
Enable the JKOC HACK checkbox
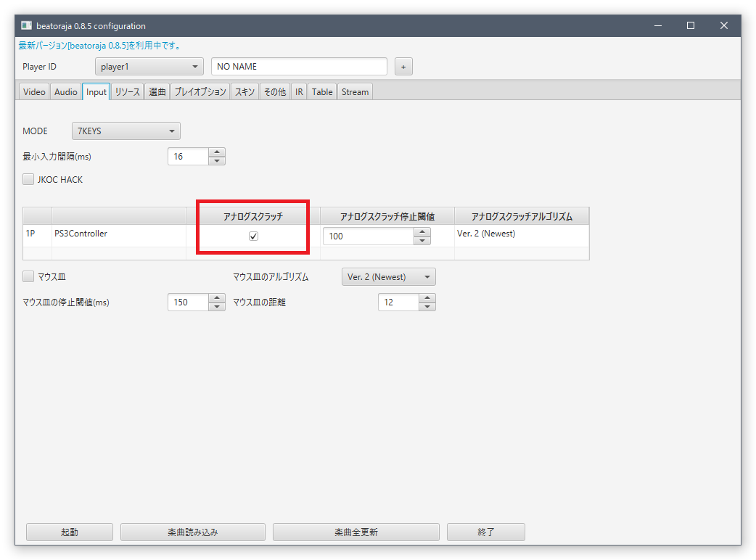pyautogui.click(x=29, y=179)
